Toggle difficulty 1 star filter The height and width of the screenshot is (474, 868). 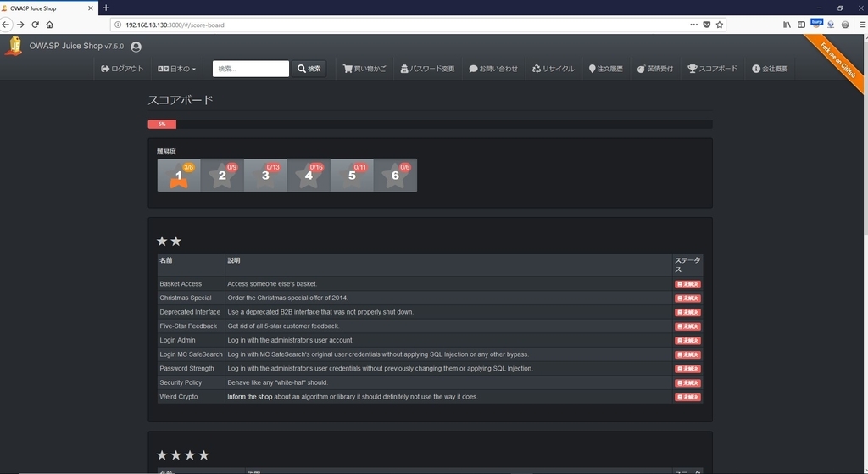(x=179, y=175)
